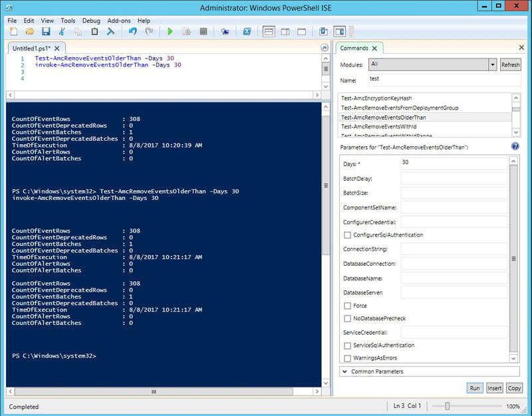Click the command Name search field
Viewport: 532px width, 416px height.
click(x=444, y=80)
